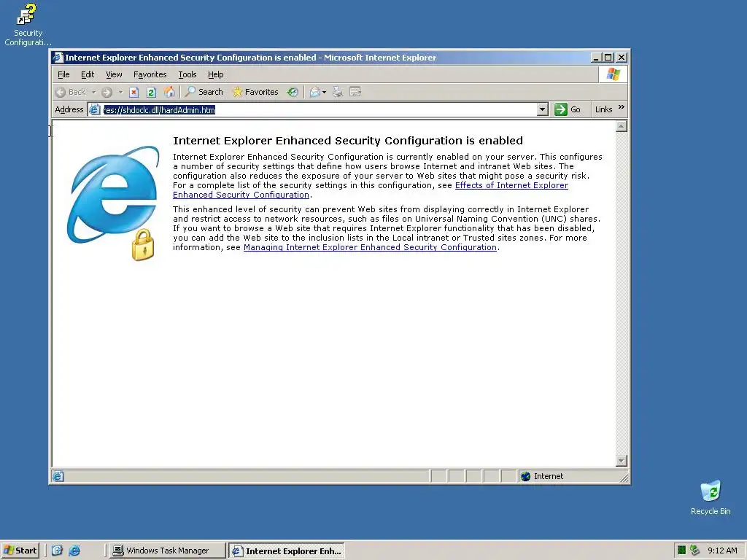747x560 pixels.
Task: Click the vertical scrollbar down arrow
Action: (621, 461)
